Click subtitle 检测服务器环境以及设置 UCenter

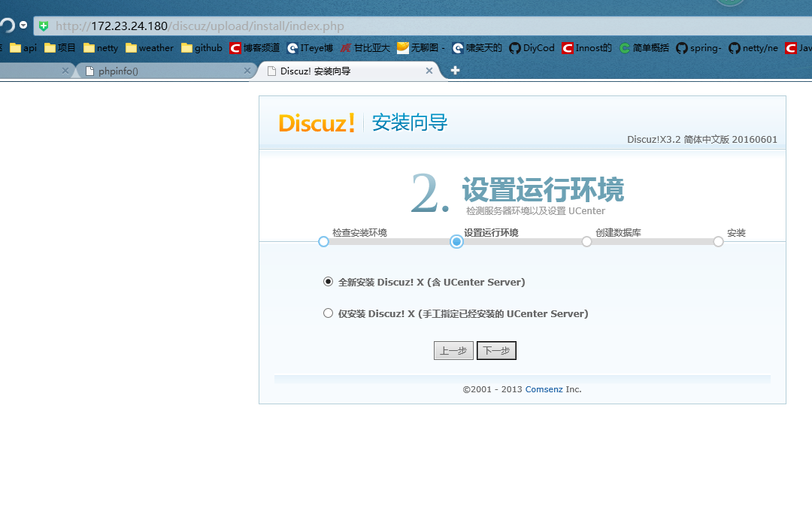535,210
